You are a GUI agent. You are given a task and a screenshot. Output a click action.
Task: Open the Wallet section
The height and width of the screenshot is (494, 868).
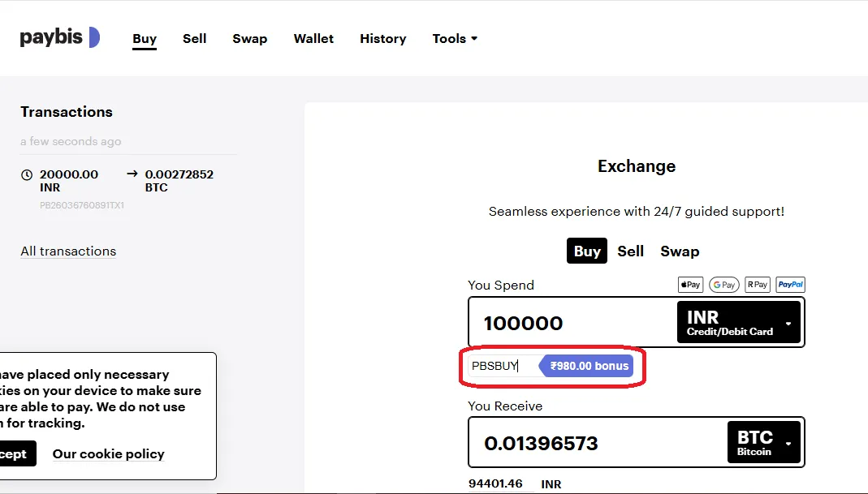pos(313,38)
